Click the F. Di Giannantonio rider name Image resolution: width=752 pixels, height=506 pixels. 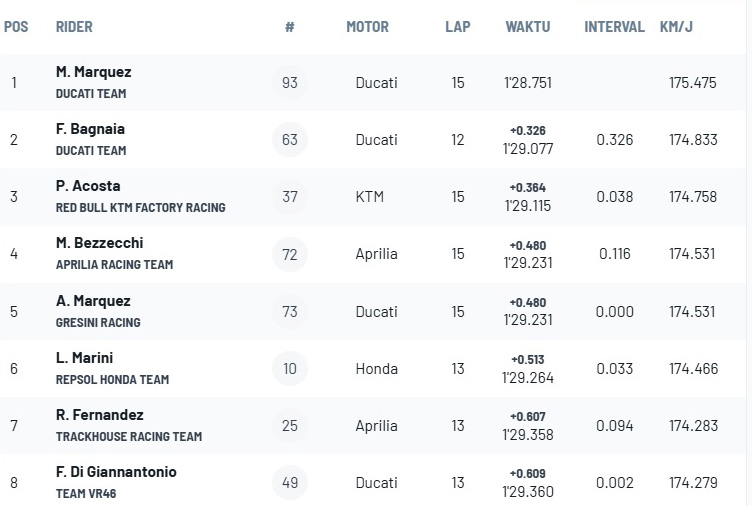[116, 472]
